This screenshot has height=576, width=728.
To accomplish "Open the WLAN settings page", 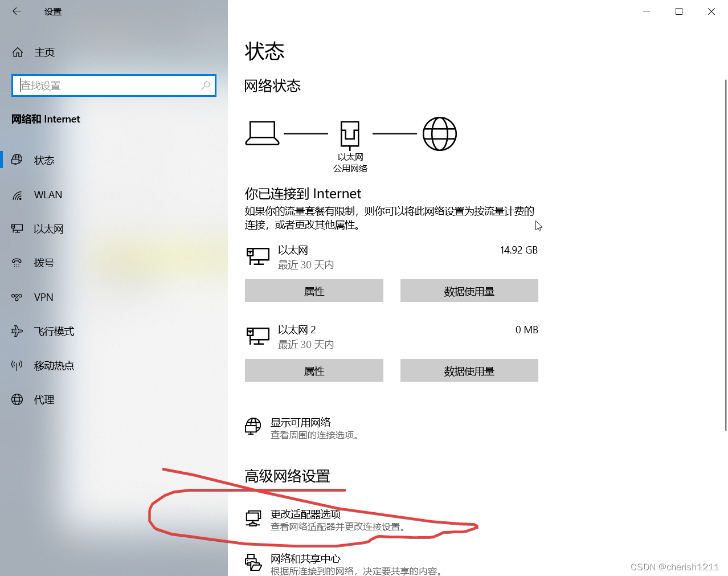I will pos(114,195).
